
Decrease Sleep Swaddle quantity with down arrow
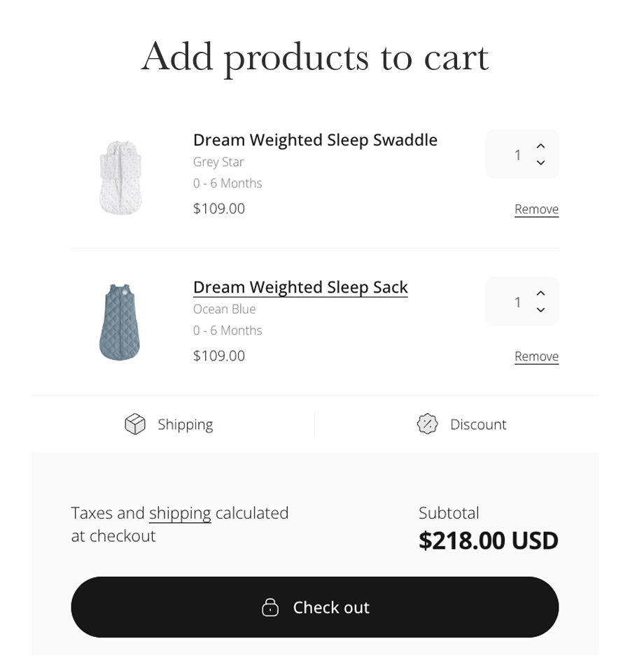pos(540,163)
